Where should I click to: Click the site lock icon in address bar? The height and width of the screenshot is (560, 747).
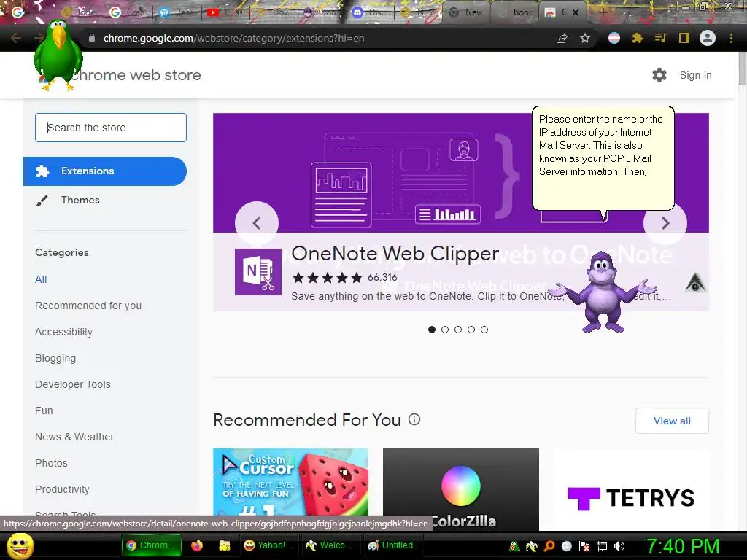(x=92, y=38)
